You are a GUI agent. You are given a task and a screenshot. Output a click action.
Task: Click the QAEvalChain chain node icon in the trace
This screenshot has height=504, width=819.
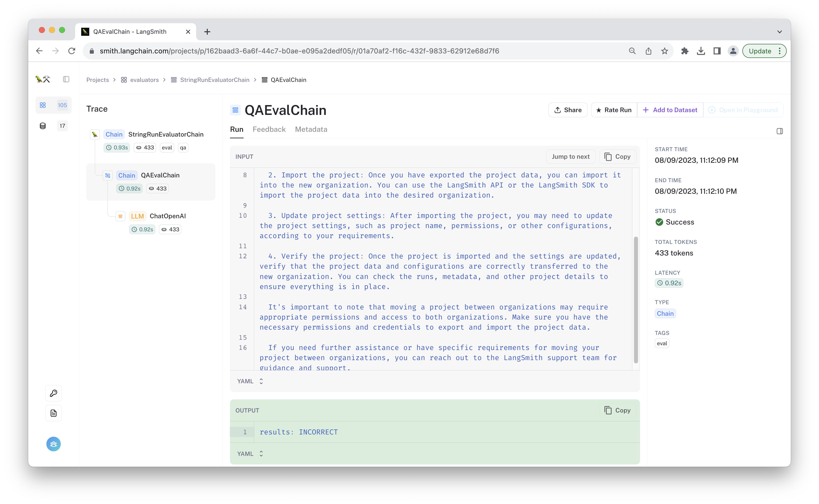pyautogui.click(x=107, y=175)
